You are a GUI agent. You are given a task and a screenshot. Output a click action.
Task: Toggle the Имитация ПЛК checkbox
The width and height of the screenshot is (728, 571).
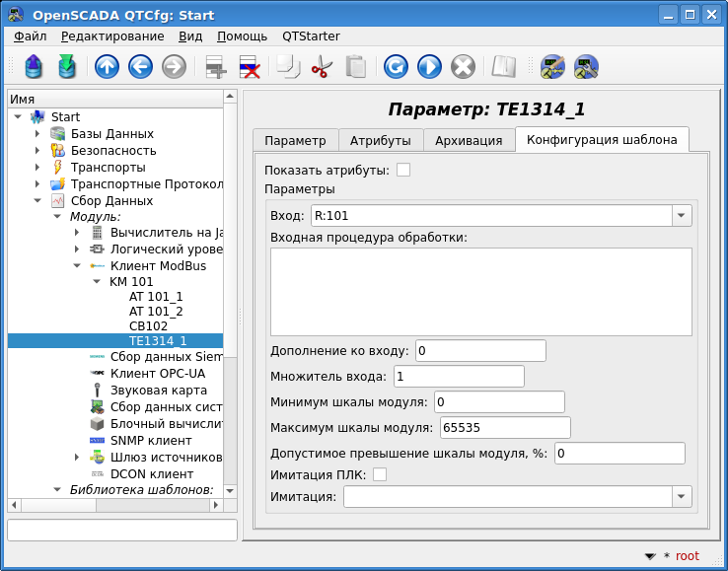380,474
